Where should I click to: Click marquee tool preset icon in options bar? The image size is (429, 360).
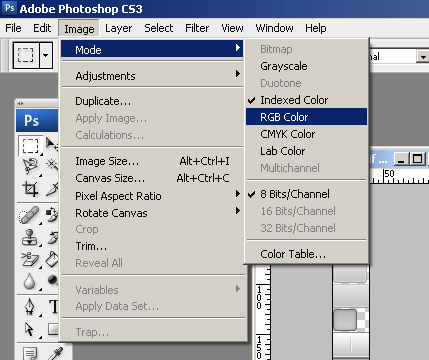point(26,55)
